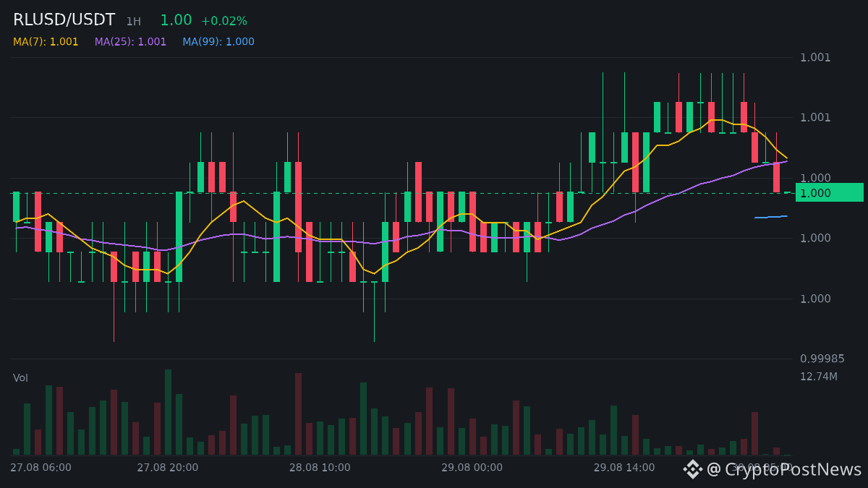The height and width of the screenshot is (488, 868).
Task: Click the 0.99985 price axis label
Action: (x=822, y=359)
